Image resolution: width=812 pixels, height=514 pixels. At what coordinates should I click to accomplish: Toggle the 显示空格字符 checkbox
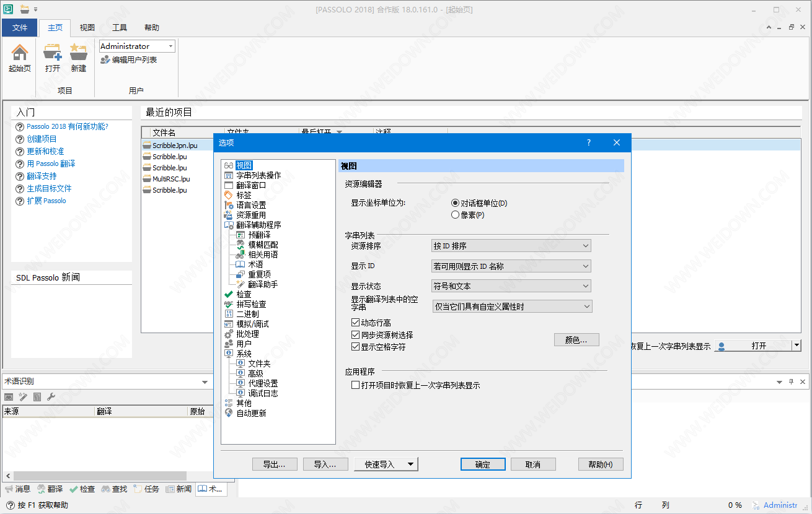coord(355,347)
